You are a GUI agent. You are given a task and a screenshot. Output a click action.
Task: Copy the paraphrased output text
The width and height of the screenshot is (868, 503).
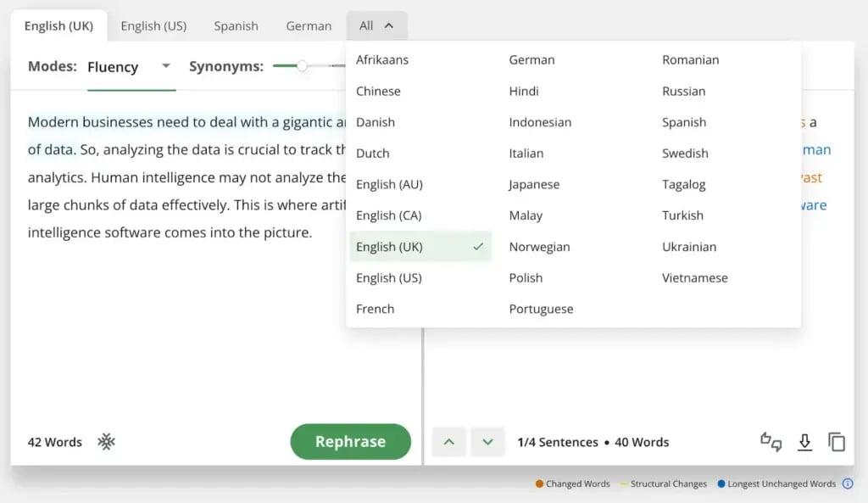[x=837, y=441]
